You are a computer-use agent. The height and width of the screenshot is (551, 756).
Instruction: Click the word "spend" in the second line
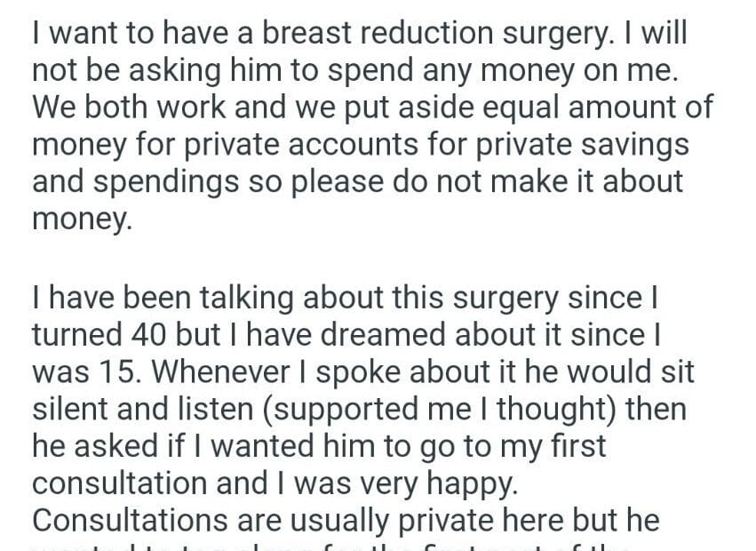click(x=332, y=72)
